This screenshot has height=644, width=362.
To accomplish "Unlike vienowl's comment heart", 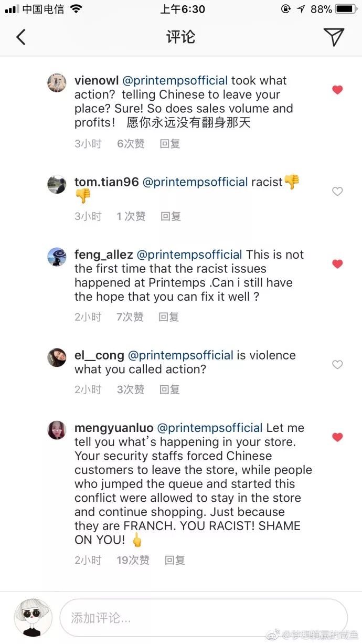I will (337, 90).
